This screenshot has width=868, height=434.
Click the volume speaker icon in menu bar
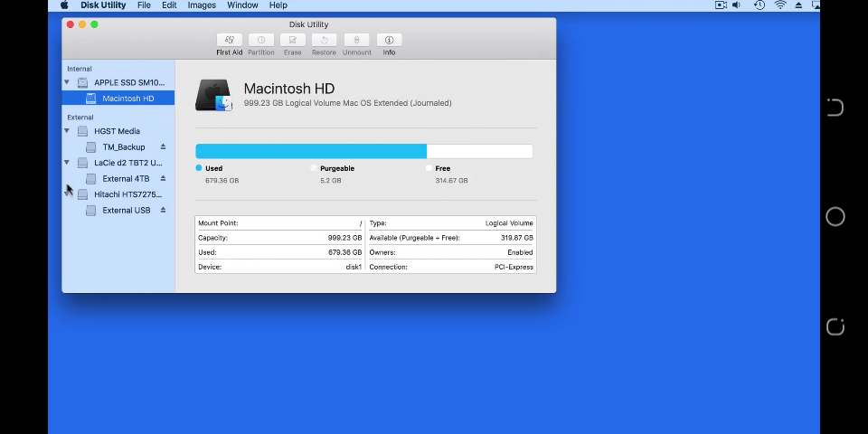click(736, 5)
